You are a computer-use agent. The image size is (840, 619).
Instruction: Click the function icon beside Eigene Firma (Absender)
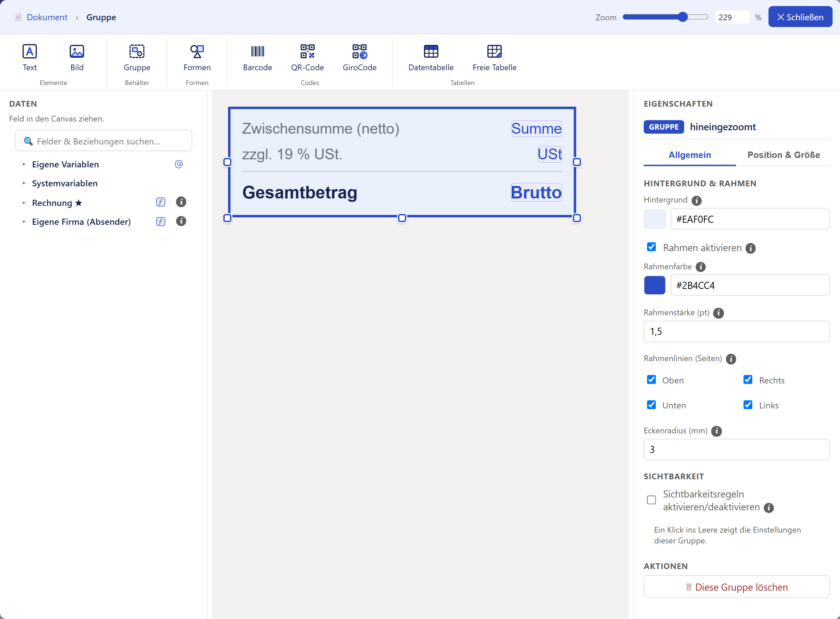tap(161, 221)
